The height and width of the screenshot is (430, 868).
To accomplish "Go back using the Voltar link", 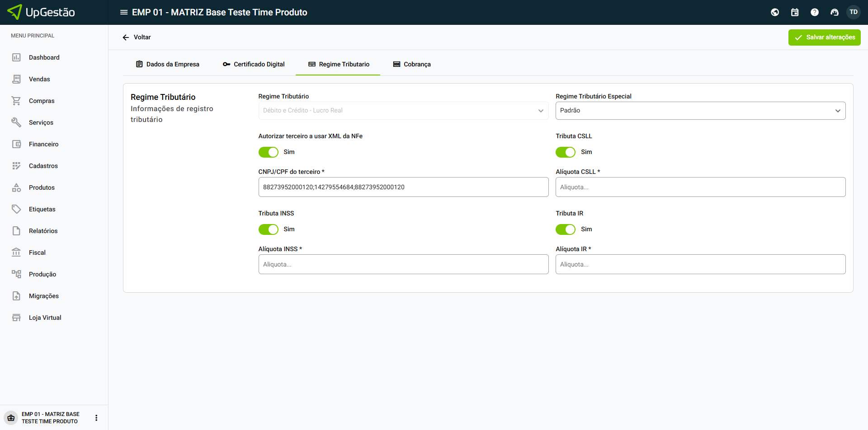I will pos(137,37).
